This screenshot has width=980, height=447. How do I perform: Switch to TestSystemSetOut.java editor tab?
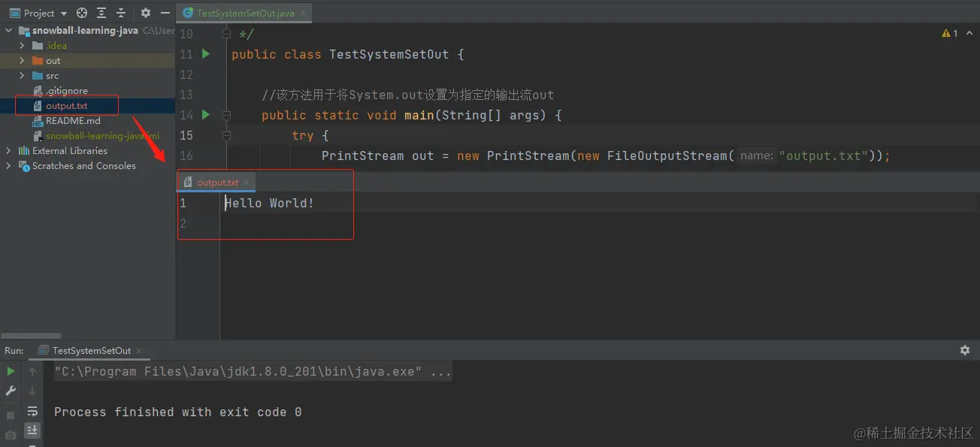coord(245,13)
